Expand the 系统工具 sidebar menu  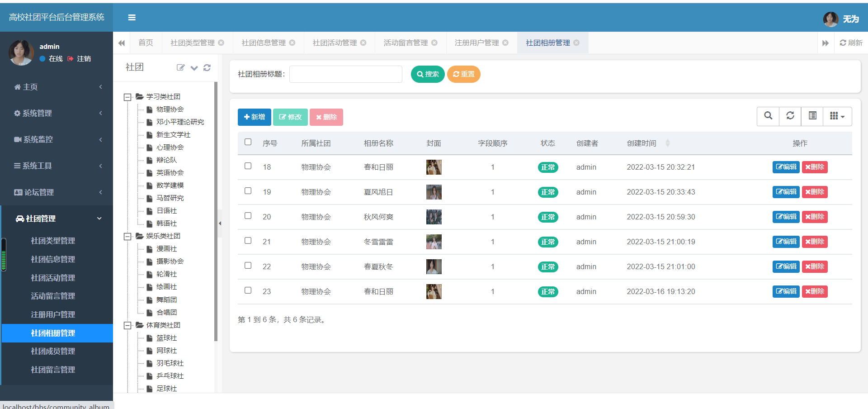(x=57, y=166)
